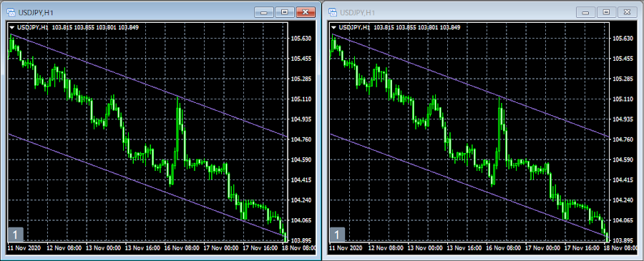Image resolution: width=644 pixels, height=261 pixels.
Task: Click the 17 Nov 16:00 time label in left chart
Action: (260, 248)
